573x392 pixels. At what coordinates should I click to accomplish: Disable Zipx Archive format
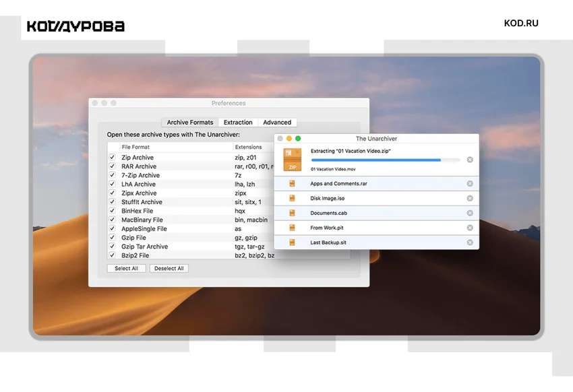coord(112,193)
